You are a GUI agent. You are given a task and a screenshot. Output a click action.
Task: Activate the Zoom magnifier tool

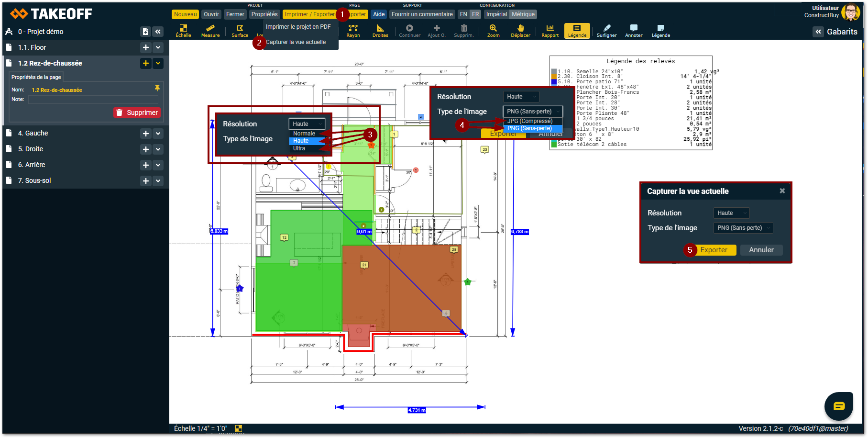pos(493,31)
